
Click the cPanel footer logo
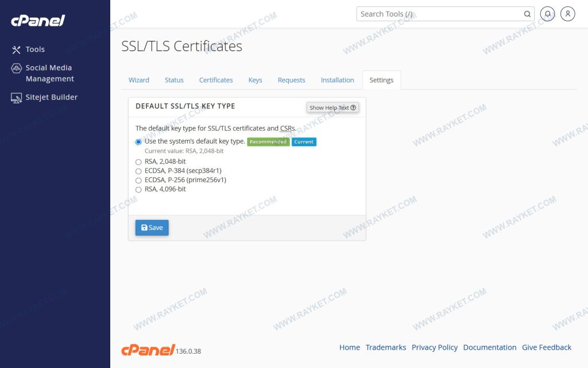148,350
